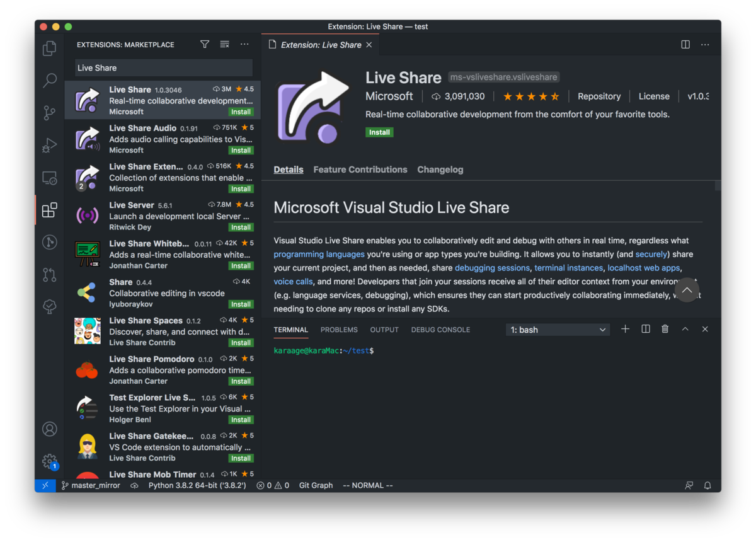The height and width of the screenshot is (542, 756).
Task: Open the Pull Requests activity icon
Action: [49, 274]
